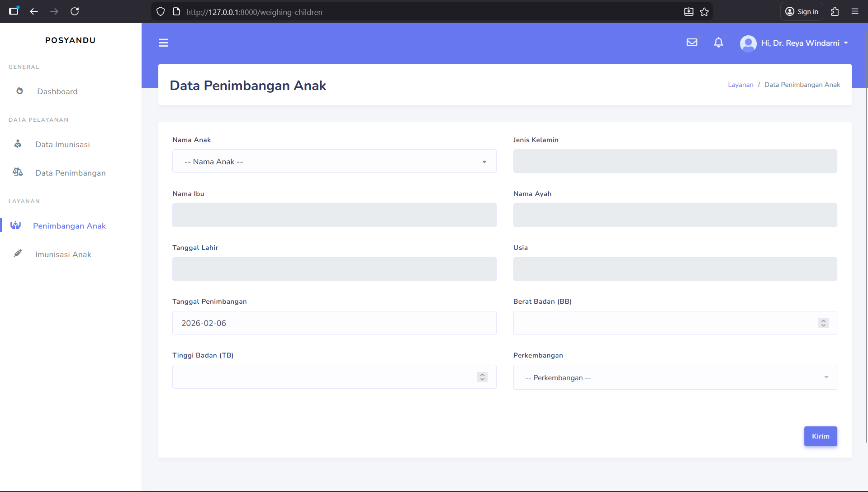Click the POSYANDU brand title
Viewport: 868px width, 492px height.
71,40
